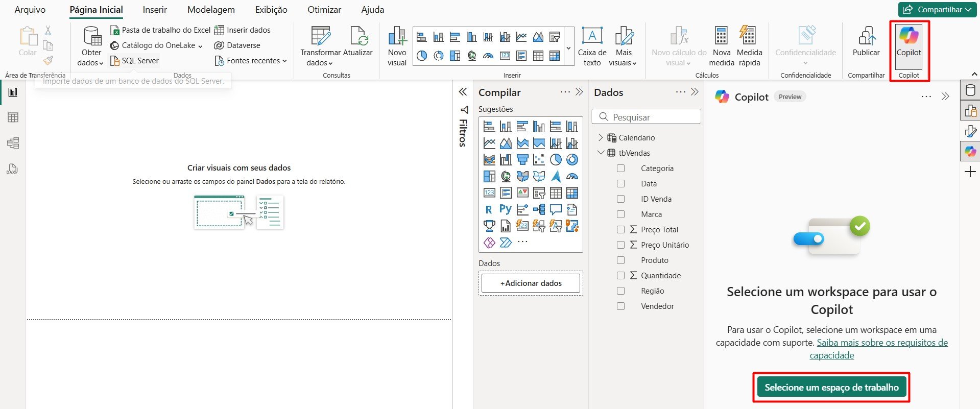Add a pane with right rail plus

(970, 172)
